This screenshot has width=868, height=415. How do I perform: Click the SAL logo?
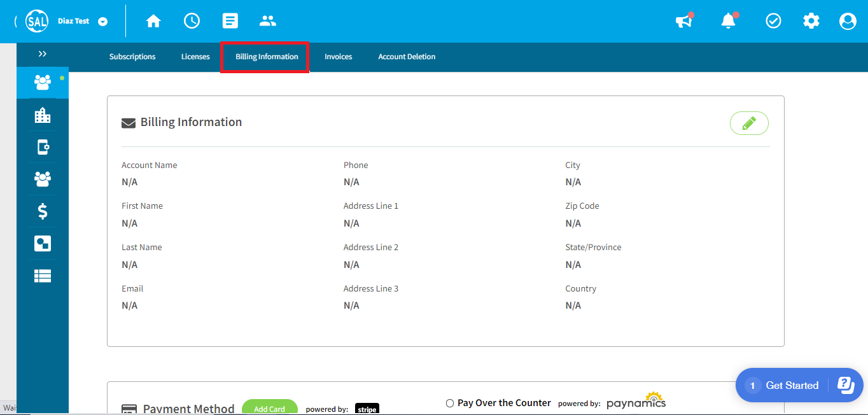coord(36,22)
